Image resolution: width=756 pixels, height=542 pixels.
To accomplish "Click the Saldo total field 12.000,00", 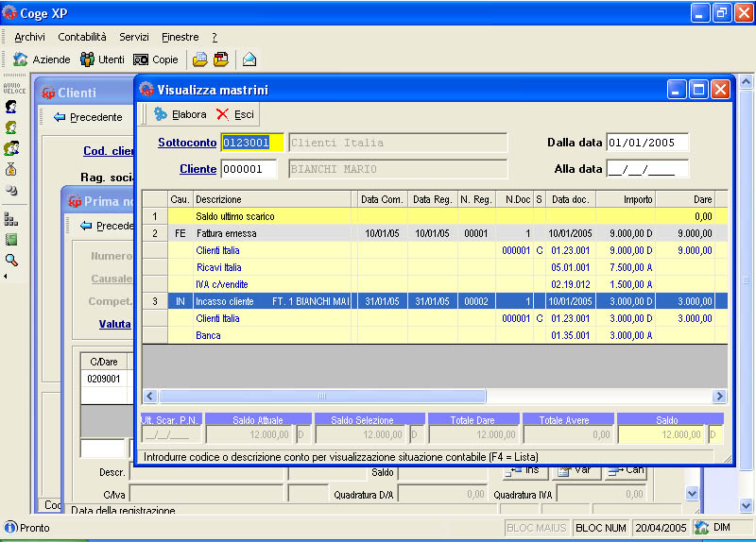I will 661,434.
